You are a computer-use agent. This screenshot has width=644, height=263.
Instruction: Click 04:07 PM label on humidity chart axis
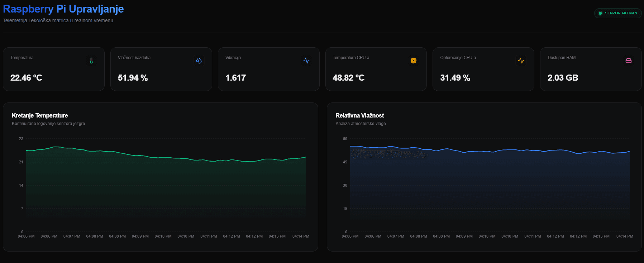(396, 236)
